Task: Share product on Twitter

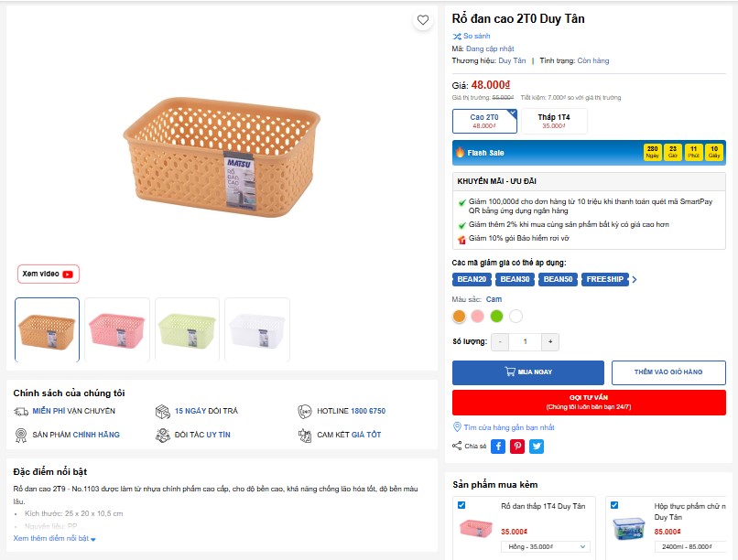Action: click(x=537, y=447)
